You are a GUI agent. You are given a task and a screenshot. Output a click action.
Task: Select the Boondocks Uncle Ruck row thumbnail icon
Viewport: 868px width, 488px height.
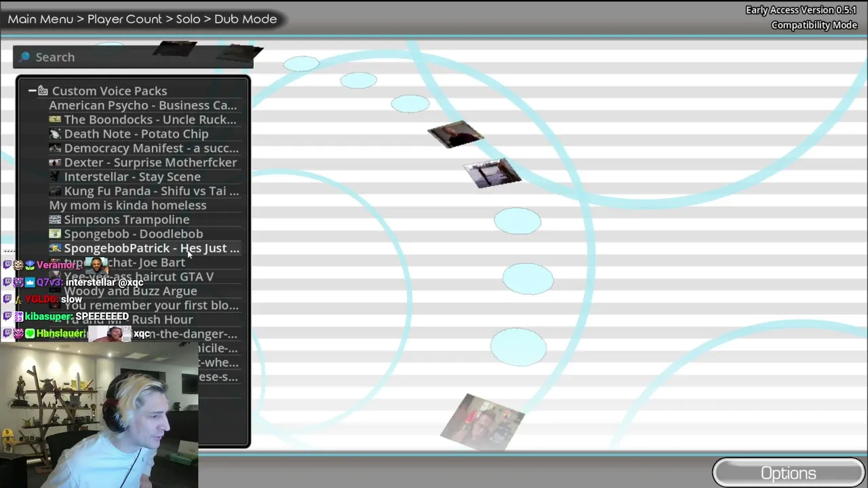pos(55,120)
